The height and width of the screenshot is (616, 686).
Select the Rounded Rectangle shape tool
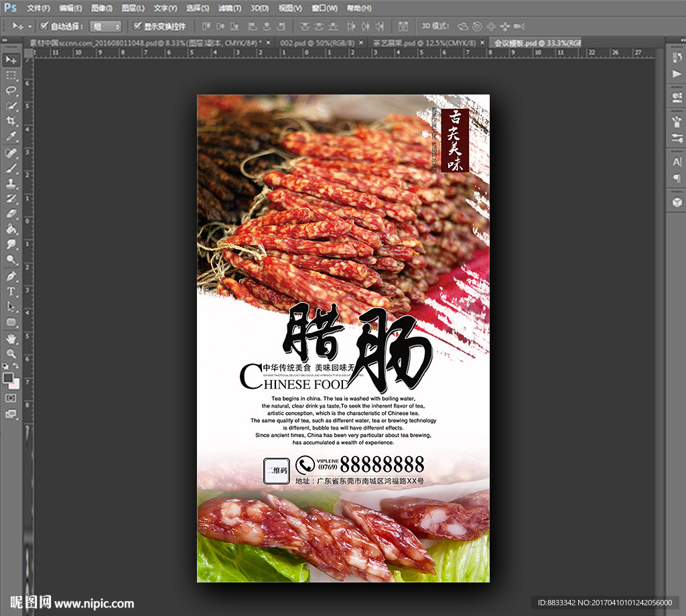click(x=11, y=322)
